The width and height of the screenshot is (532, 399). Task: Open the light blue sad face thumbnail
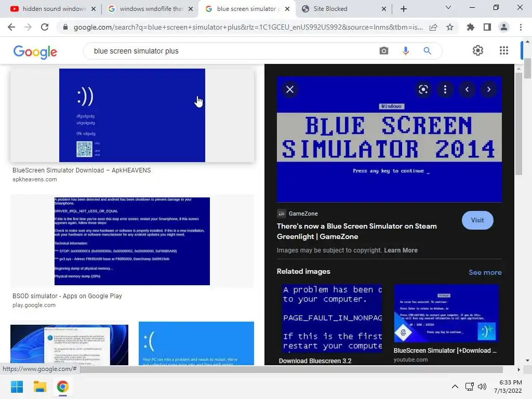(x=196, y=343)
